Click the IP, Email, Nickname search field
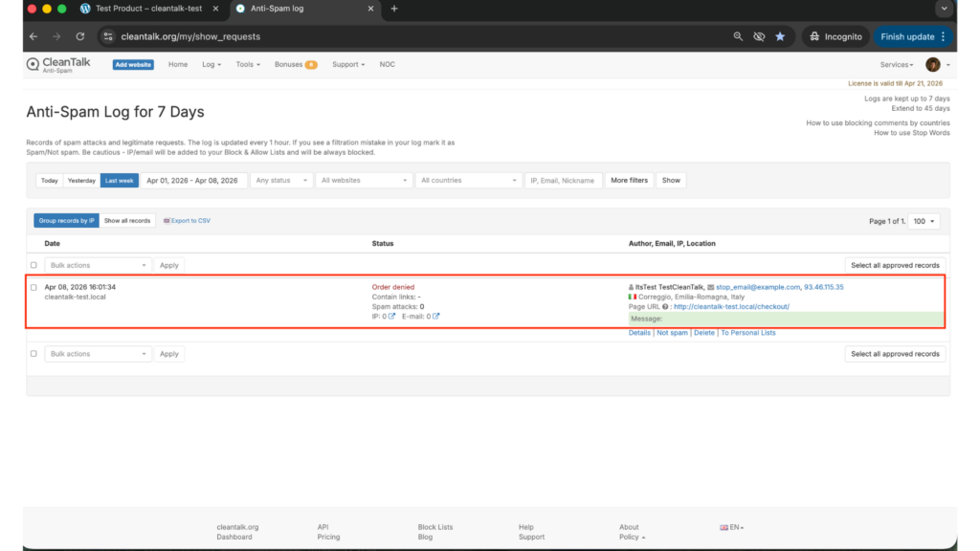Image resolution: width=980 pixels, height=551 pixels. (563, 180)
